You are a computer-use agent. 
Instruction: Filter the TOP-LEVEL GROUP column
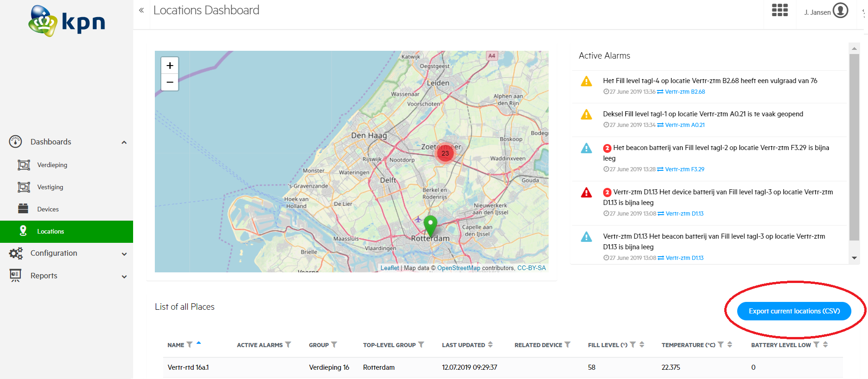pos(421,345)
